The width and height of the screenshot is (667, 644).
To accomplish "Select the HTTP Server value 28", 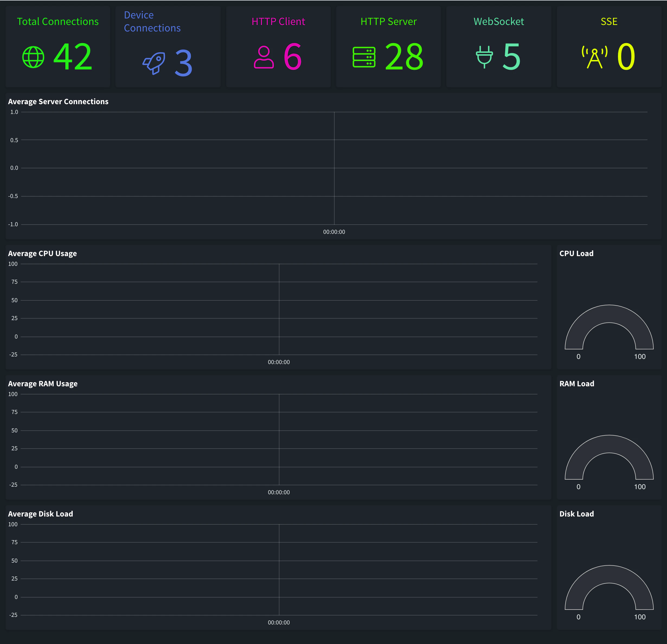I will 404,57.
